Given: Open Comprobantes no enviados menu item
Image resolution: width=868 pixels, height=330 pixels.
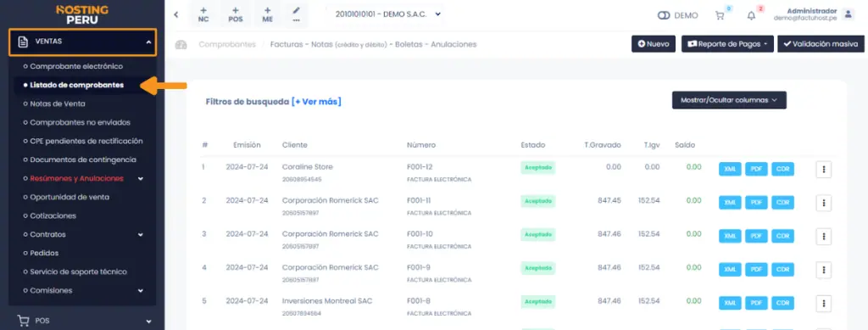Looking at the screenshot, I should tap(81, 122).
